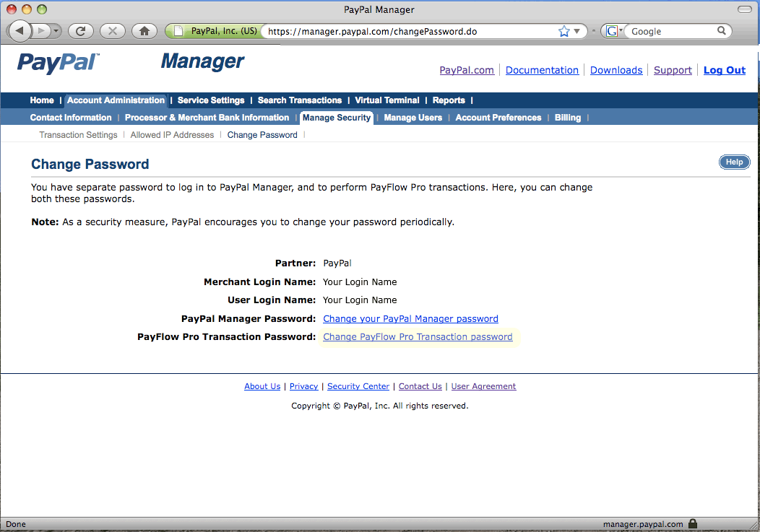760x532 pixels.
Task: Click the PayPal, Inc. (US) site identity badge
Action: click(215, 31)
